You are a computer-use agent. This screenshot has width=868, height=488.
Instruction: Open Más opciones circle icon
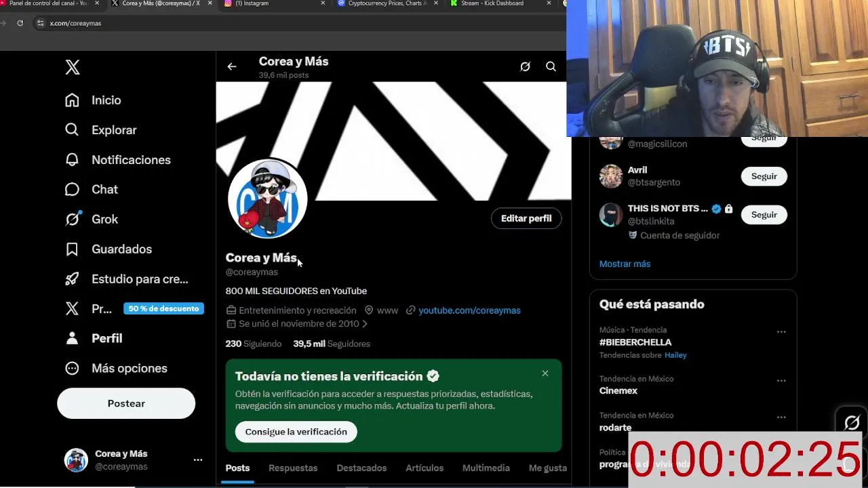(x=72, y=368)
